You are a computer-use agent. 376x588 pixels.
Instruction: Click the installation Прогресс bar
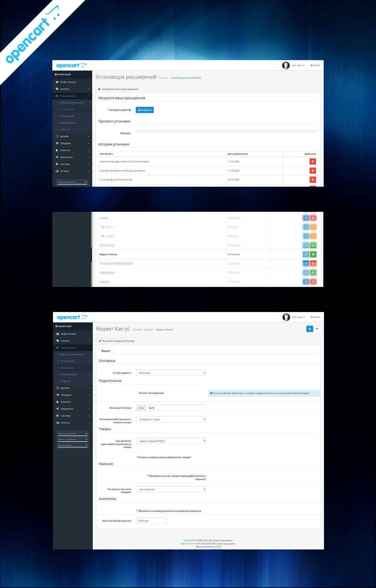click(x=227, y=132)
